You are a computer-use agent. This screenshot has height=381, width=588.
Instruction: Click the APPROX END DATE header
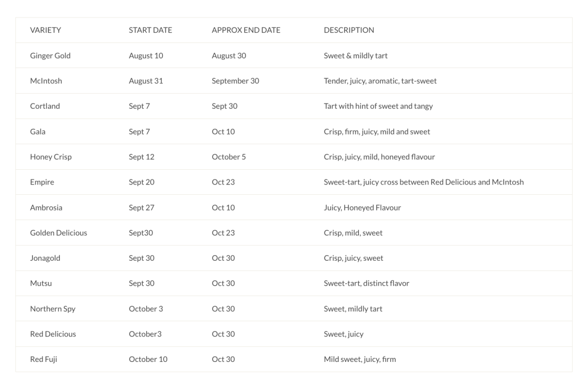pos(246,30)
